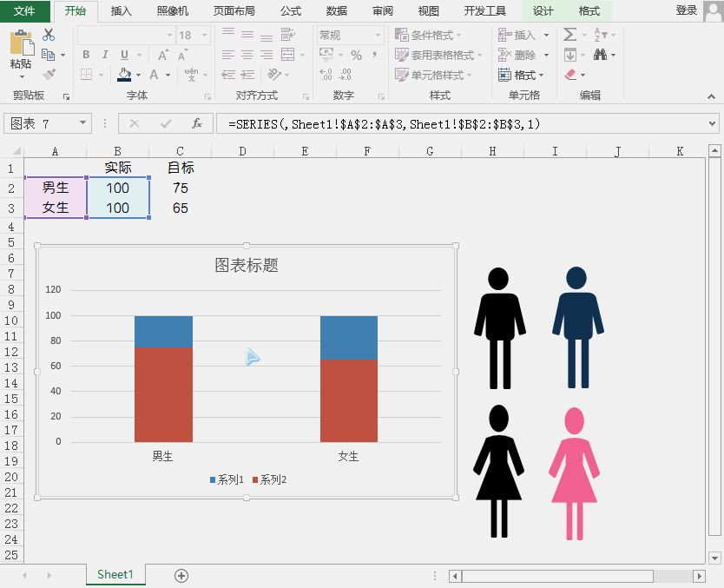Click the Cut scissors icon
The image size is (724, 588).
pos(49,35)
